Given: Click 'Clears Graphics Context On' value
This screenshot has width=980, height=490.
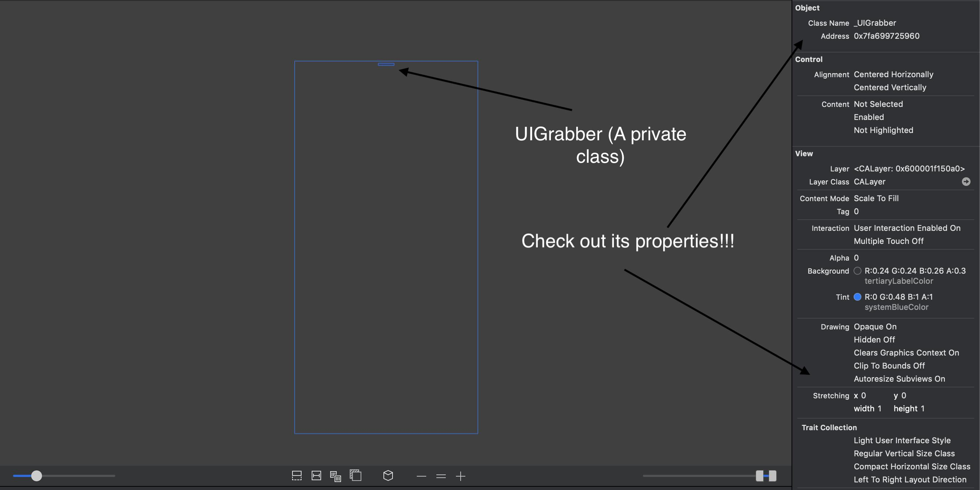Looking at the screenshot, I should point(906,353).
